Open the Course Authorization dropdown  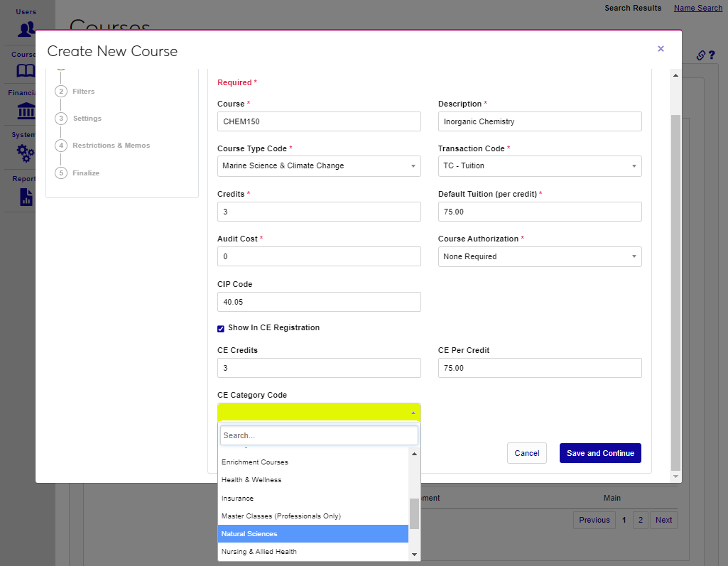click(x=540, y=257)
